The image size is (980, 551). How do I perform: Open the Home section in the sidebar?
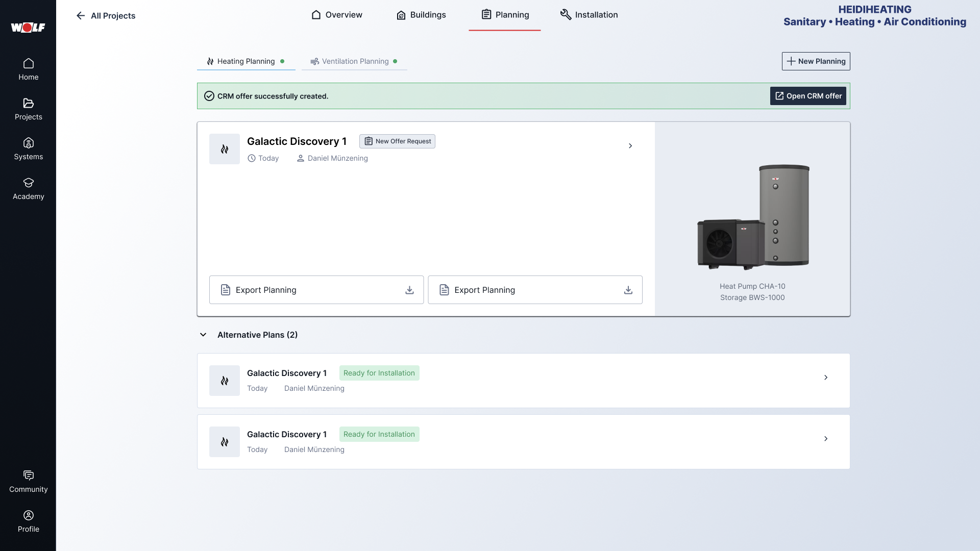coord(28,69)
